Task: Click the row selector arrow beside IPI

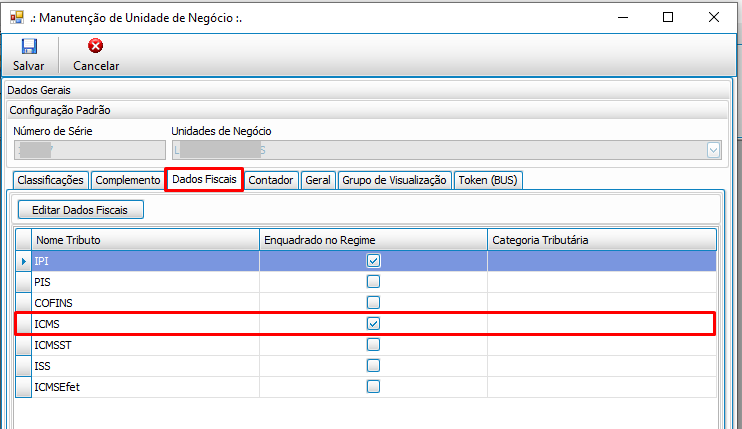Action: point(24,261)
